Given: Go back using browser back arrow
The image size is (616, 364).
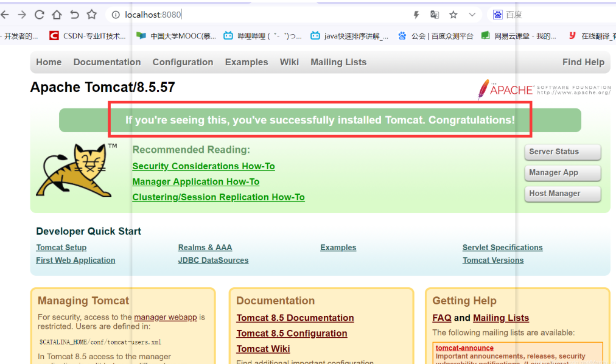Looking at the screenshot, I should pos(5,15).
